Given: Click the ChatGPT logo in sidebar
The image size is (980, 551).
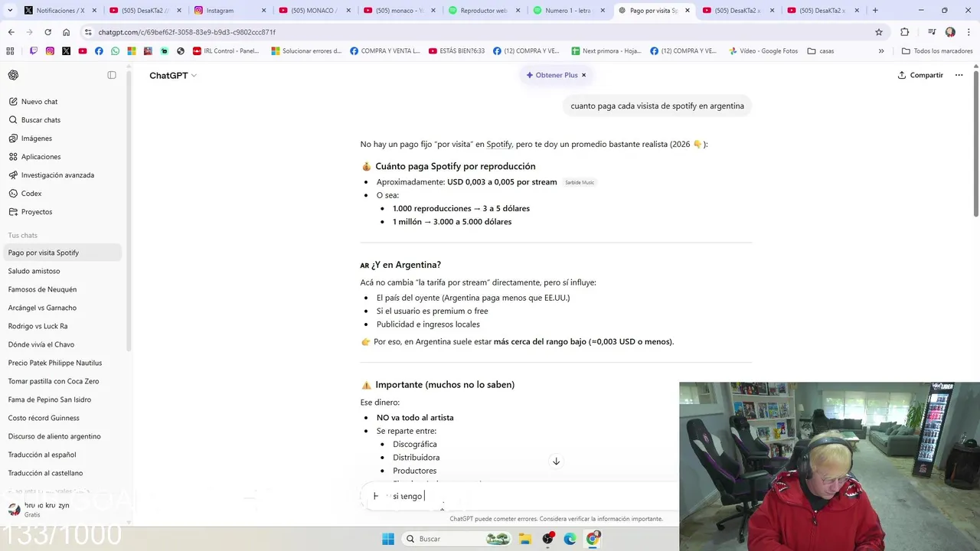Looking at the screenshot, I should tap(13, 75).
